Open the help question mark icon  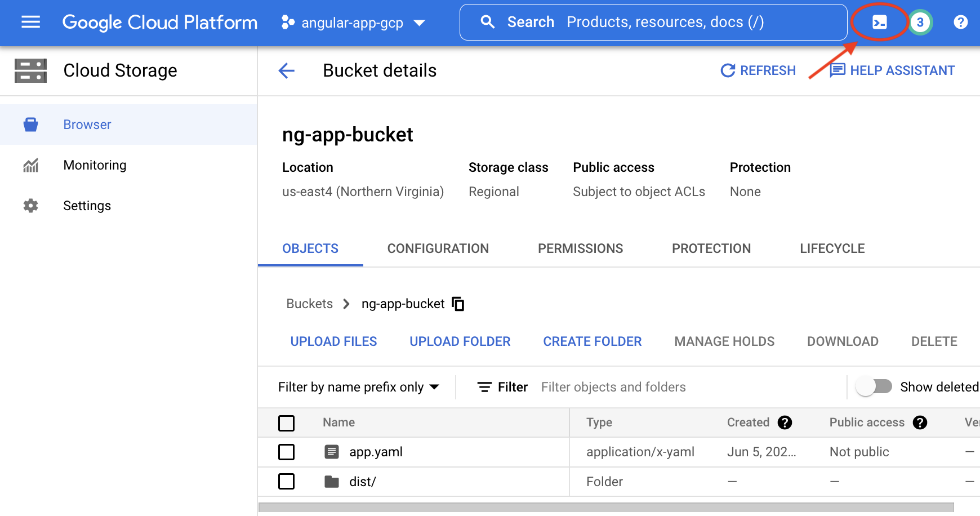tap(960, 22)
